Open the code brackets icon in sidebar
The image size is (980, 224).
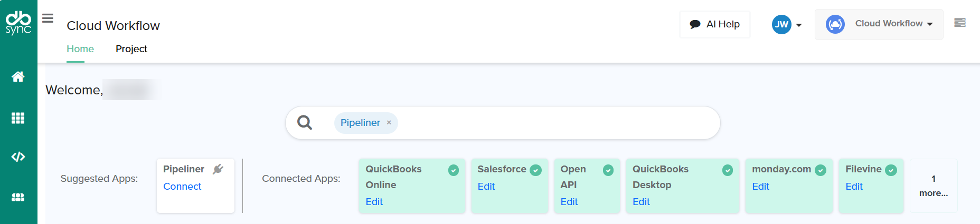point(18,157)
